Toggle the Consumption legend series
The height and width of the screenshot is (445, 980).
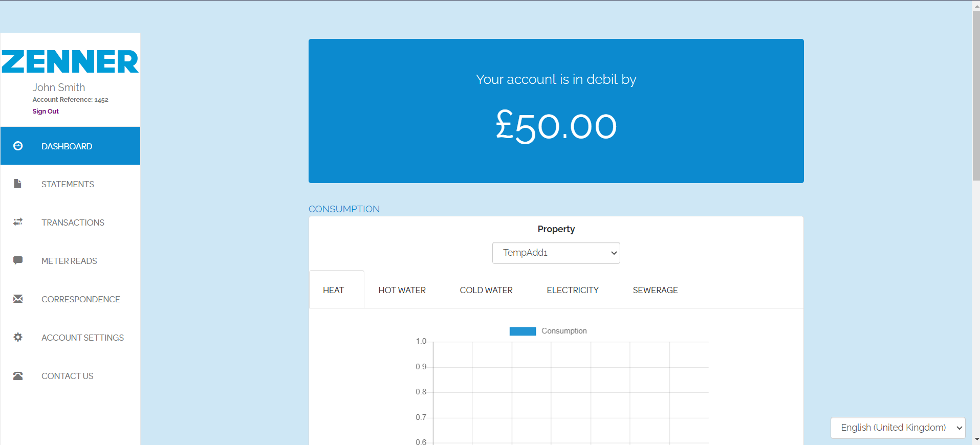(548, 331)
